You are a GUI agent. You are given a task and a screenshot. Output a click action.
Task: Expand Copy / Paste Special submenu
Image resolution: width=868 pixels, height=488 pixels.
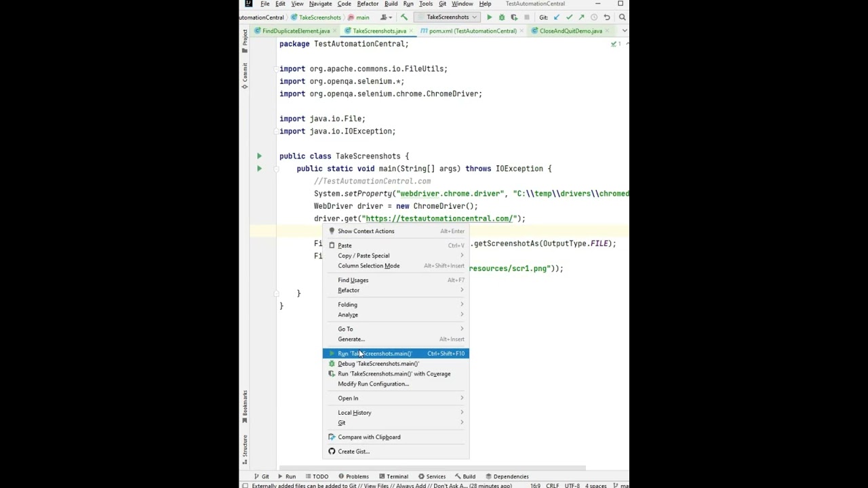[x=395, y=256]
